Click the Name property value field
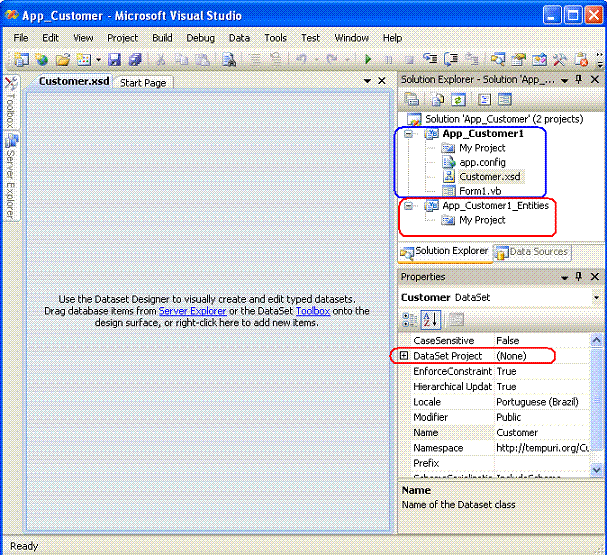The image size is (607, 555). coord(542,432)
